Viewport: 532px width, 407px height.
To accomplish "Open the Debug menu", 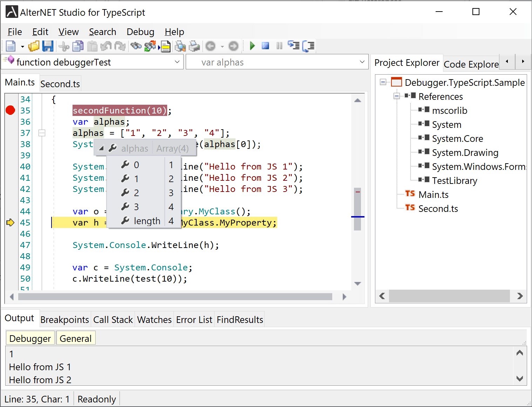I will tap(140, 32).
